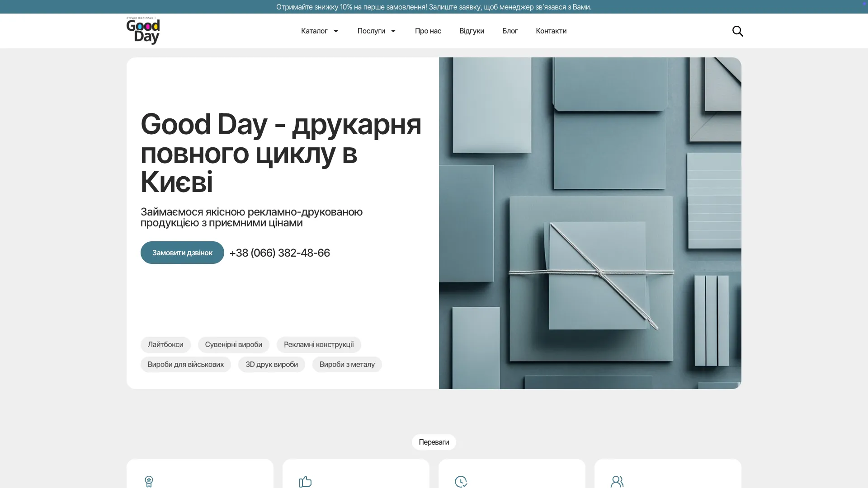Click the Good Day studio logo
The height and width of the screenshot is (488, 868).
[x=143, y=31]
